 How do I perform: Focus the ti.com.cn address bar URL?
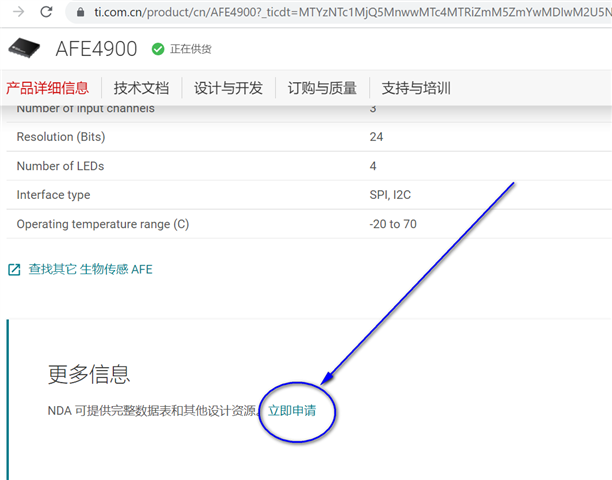tap(352, 12)
